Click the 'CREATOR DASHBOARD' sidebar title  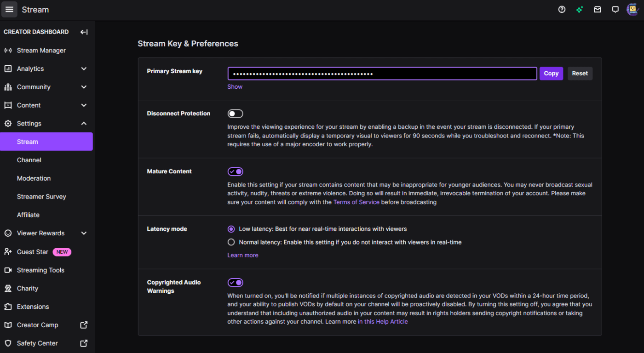coord(36,32)
